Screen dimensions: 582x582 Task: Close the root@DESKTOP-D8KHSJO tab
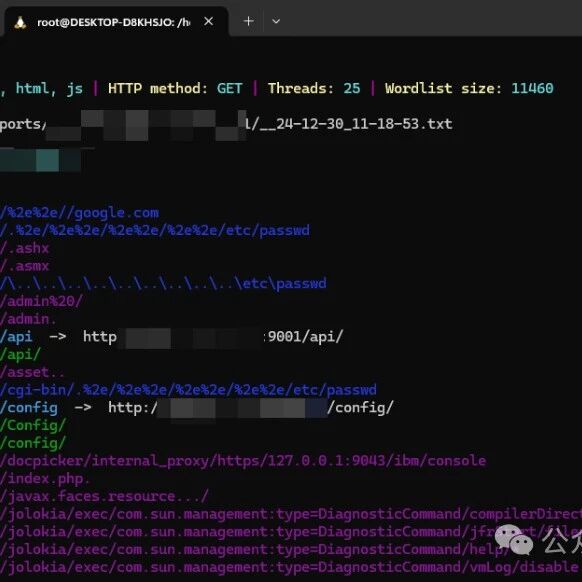[209, 22]
